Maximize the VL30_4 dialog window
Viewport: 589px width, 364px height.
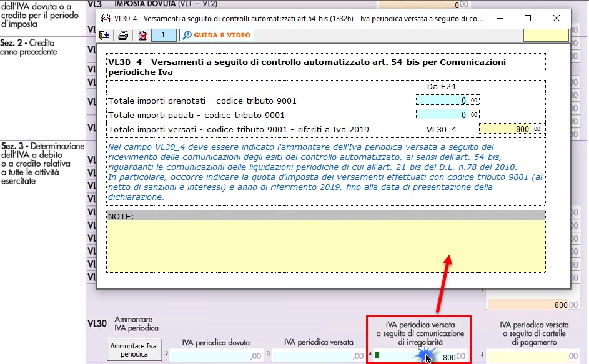pyautogui.click(x=528, y=19)
